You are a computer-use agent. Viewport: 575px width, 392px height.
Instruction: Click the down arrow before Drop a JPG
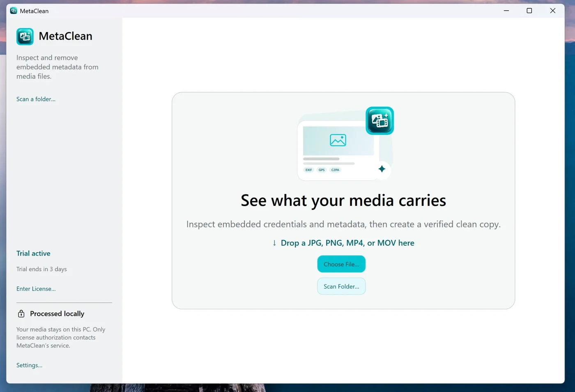point(274,243)
